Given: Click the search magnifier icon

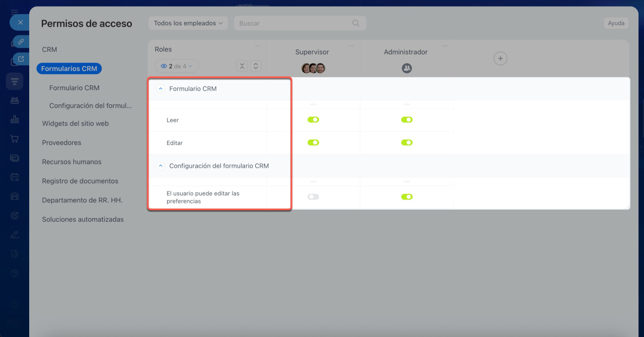Looking at the screenshot, I should [356, 23].
